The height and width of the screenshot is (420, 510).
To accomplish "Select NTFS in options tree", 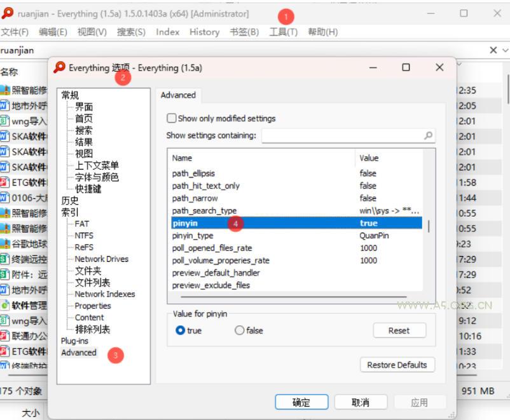I will coord(84,236).
